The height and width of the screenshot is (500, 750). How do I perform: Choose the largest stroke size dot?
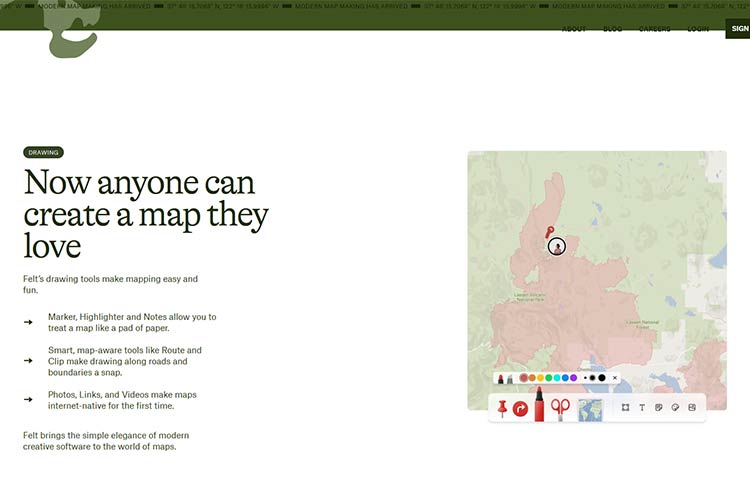pos(602,378)
